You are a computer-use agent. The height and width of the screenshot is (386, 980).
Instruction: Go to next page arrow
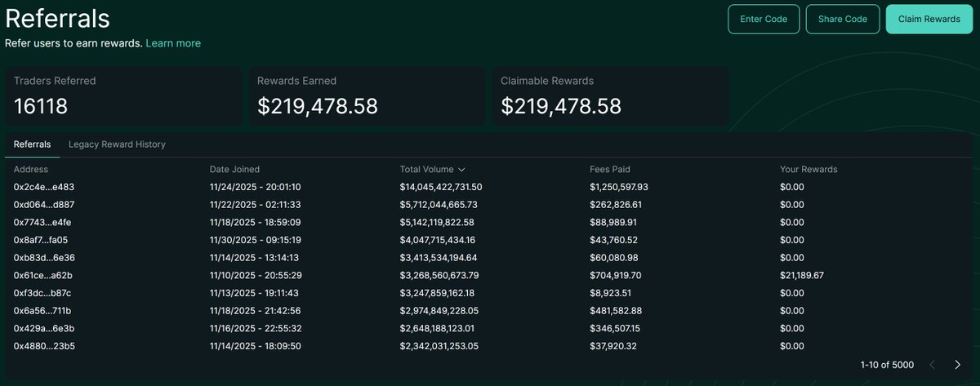957,365
